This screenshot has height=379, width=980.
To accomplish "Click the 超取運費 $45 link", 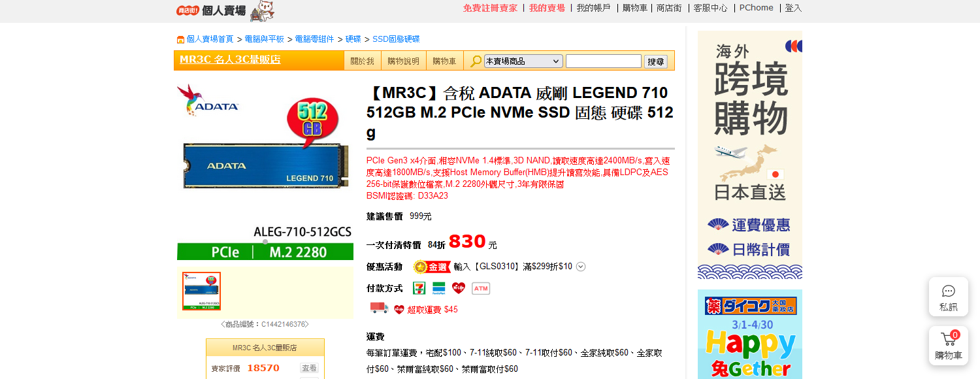I will (433, 310).
